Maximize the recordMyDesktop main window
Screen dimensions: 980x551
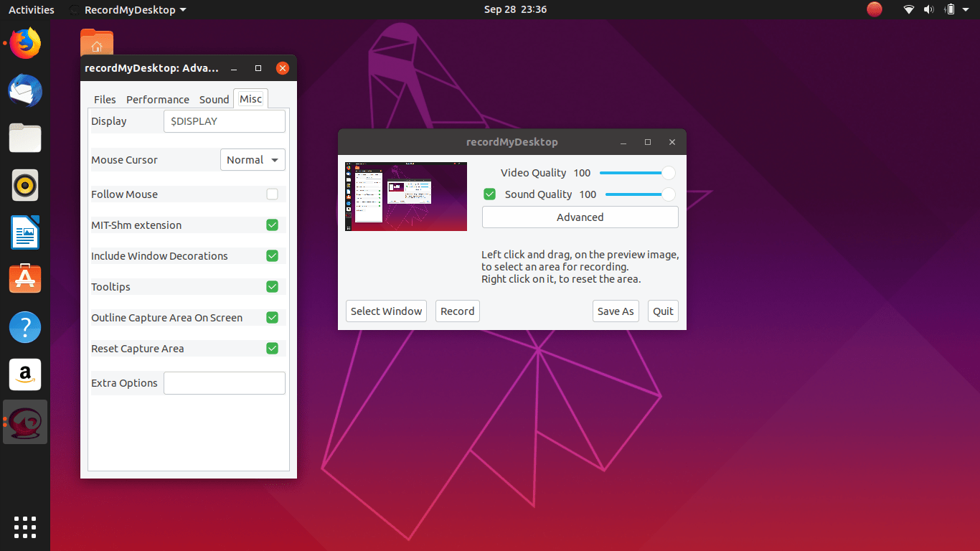point(648,142)
